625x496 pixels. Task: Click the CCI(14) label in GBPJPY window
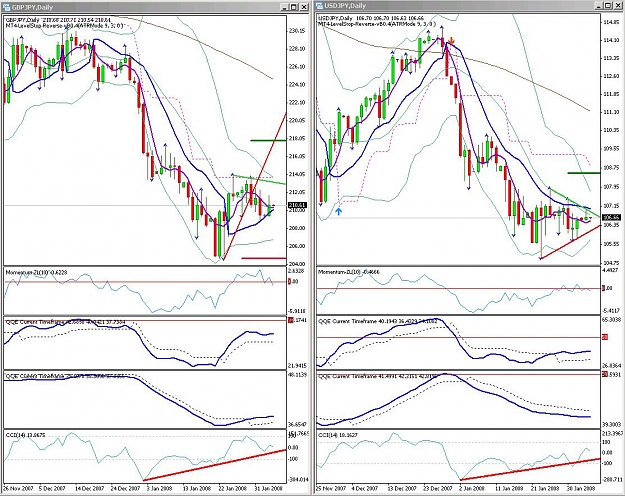pyautogui.click(x=14, y=435)
